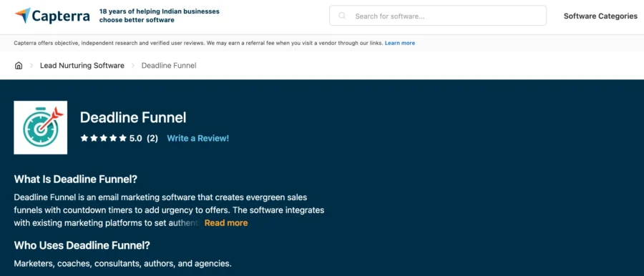The width and height of the screenshot is (644, 276).
Task: Click Write a Review! link
Action: click(x=198, y=139)
